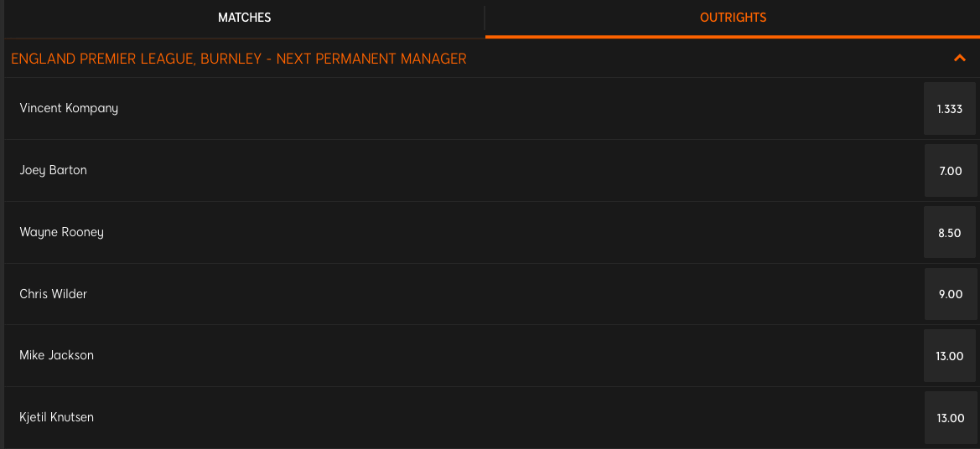Bet on Vincent Kompany at 1.333
980x449 pixels.
point(949,109)
